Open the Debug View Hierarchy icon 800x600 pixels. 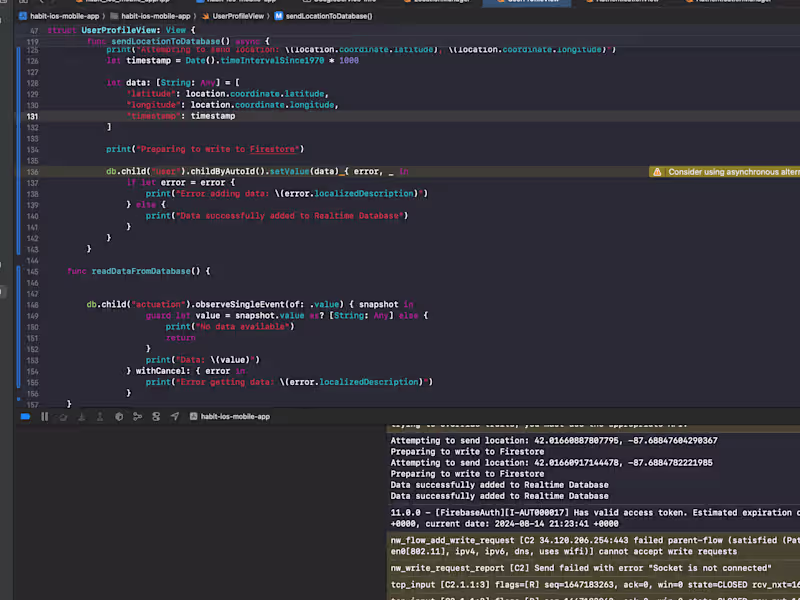[x=119, y=416]
